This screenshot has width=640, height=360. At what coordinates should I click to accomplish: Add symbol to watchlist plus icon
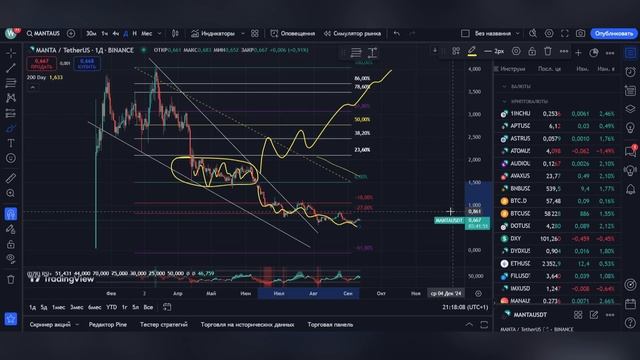(x=578, y=53)
